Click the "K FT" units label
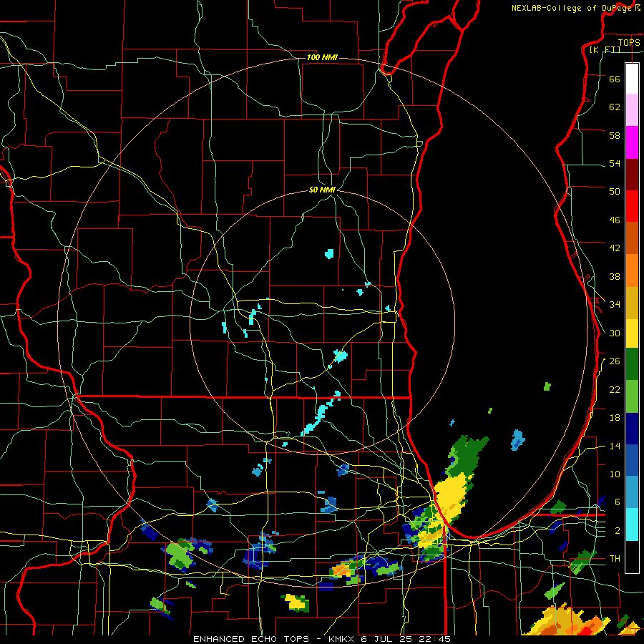The height and width of the screenshot is (644, 644). coord(605,49)
